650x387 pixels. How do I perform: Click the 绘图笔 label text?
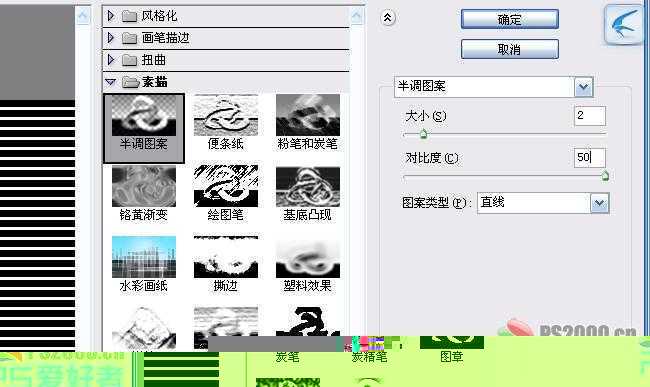point(226,215)
